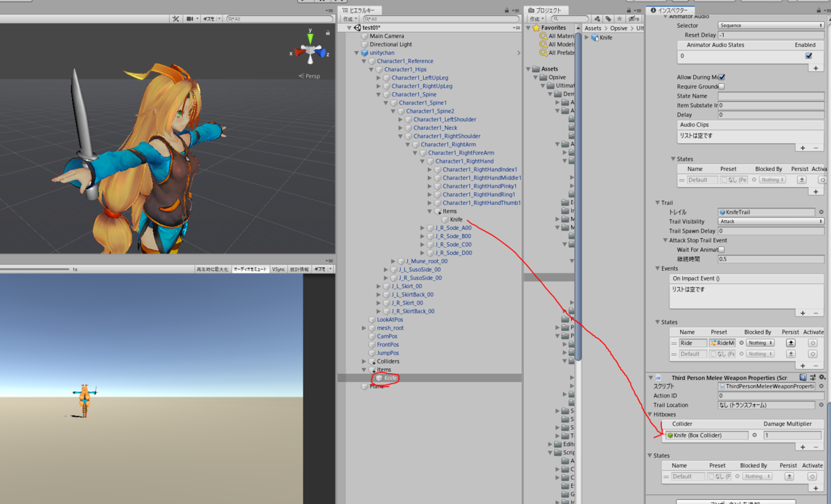Select LookAtPos in the Hierarchy
Image resolution: width=831 pixels, height=504 pixels.
(390, 320)
